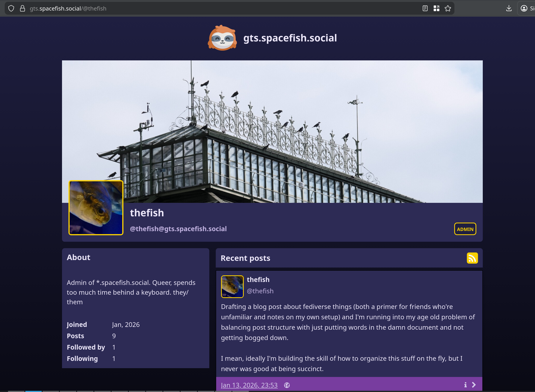The height and width of the screenshot is (392, 535).
Task: Toggle tracking protection via the shield icon
Action: coord(11,8)
